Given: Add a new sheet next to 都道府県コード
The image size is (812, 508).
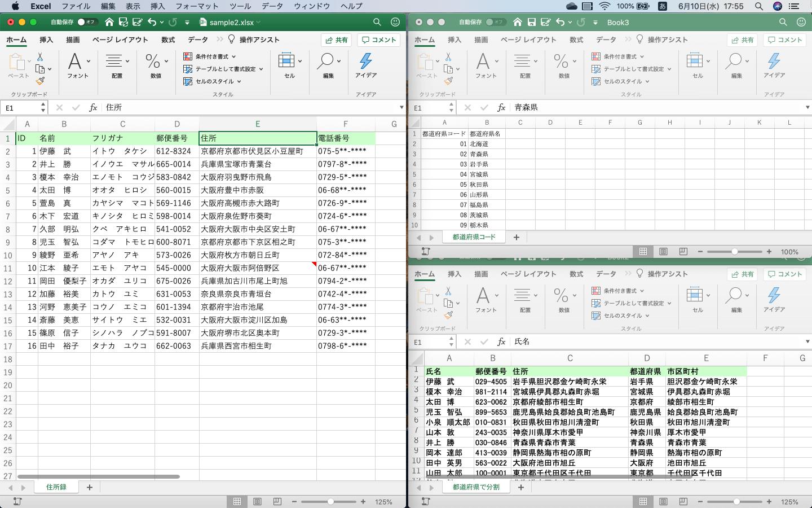Looking at the screenshot, I should click(517, 238).
